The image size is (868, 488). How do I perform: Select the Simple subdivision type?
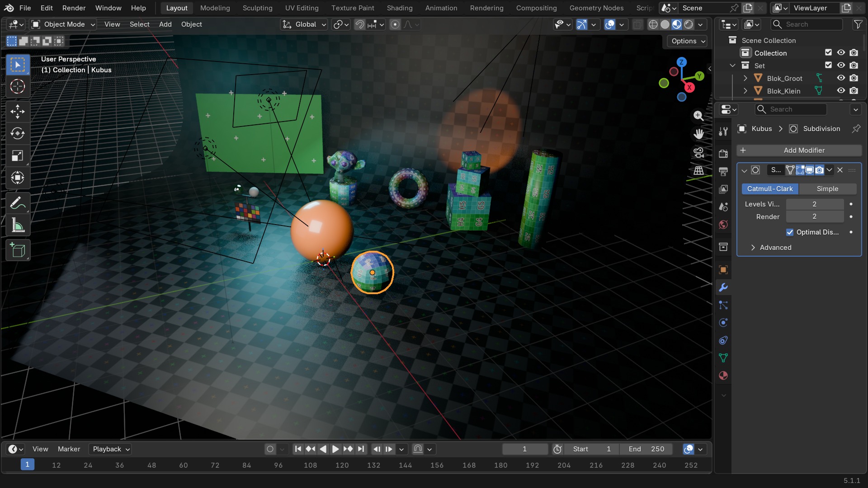coord(827,189)
